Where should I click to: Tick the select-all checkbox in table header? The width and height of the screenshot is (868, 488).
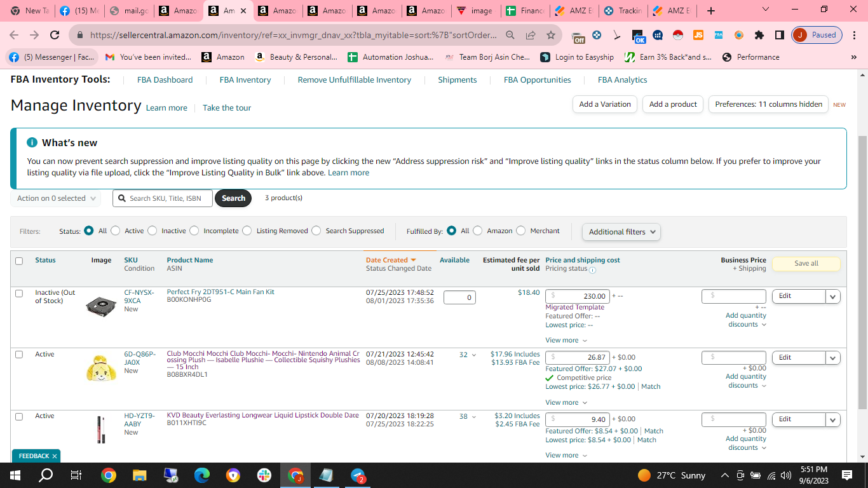[x=19, y=261]
